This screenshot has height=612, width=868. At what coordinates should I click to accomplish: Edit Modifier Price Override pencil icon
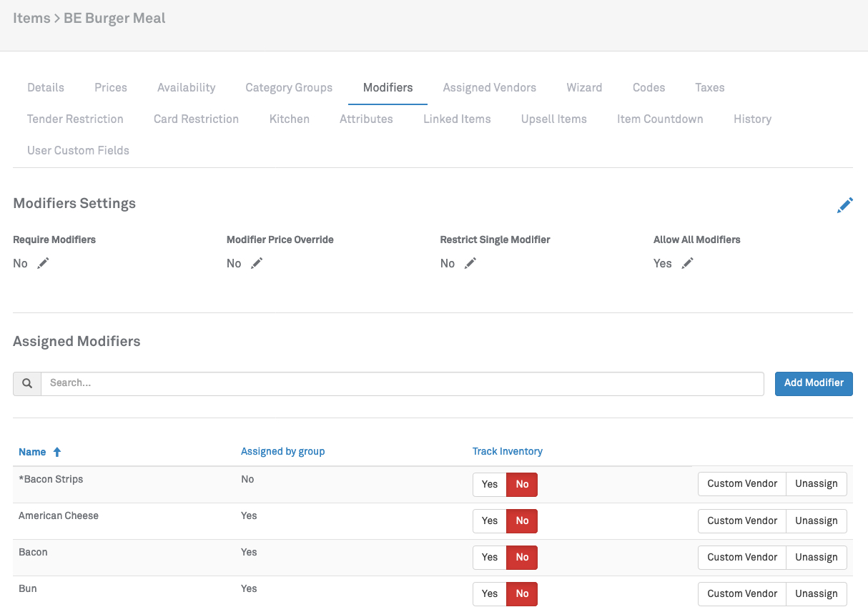[x=257, y=263]
